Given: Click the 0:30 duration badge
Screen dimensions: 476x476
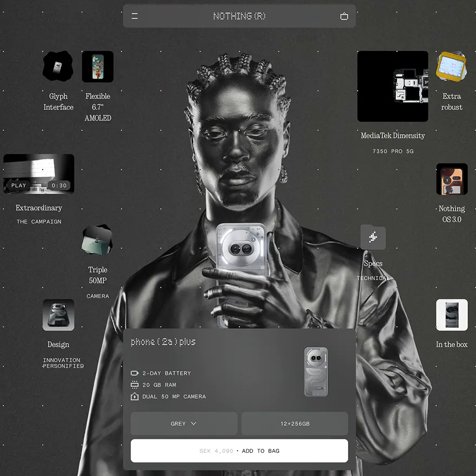Looking at the screenshot, I should 59,186.
